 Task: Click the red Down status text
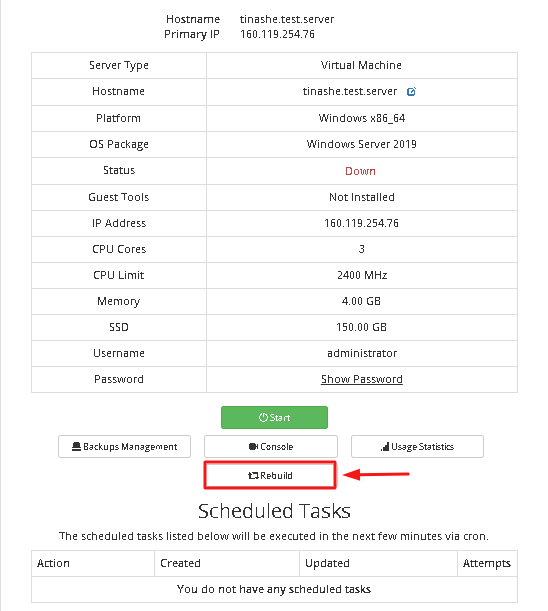pyautogui.click(x=361, y=171)
